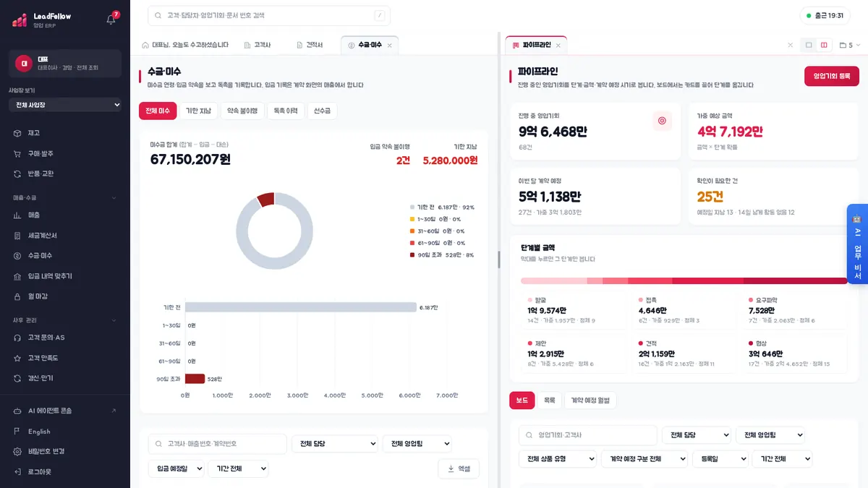This screenshot has width=868, height=488.
Task: Switch to the 견적서 tab
Action: click(x=310, y=45)
